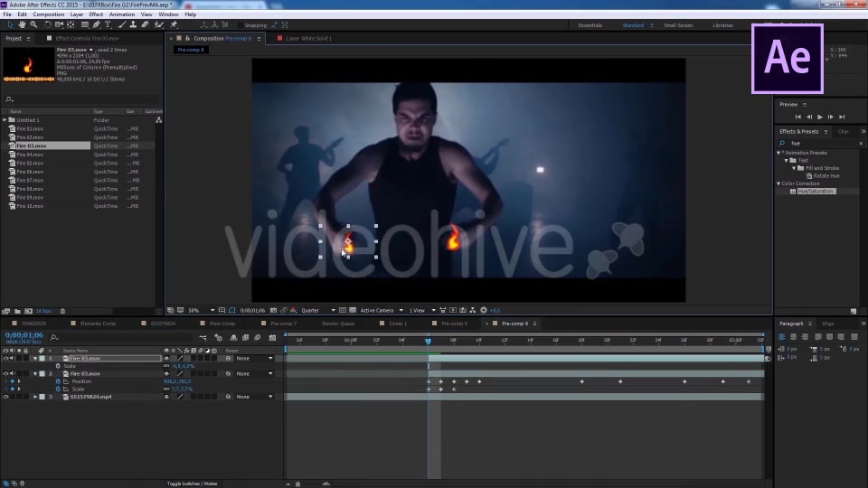868x488 pixels.
Task: Select the Pan Behind anchor point tool
Action: [71, 25]
